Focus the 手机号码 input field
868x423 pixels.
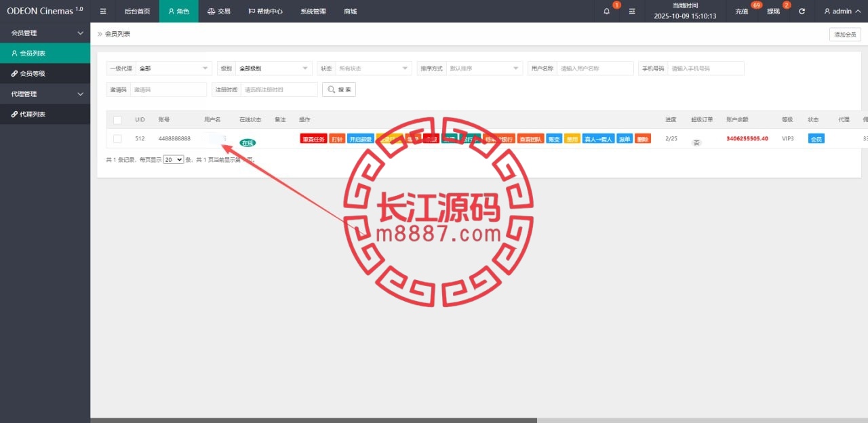(x=706, y=68)
